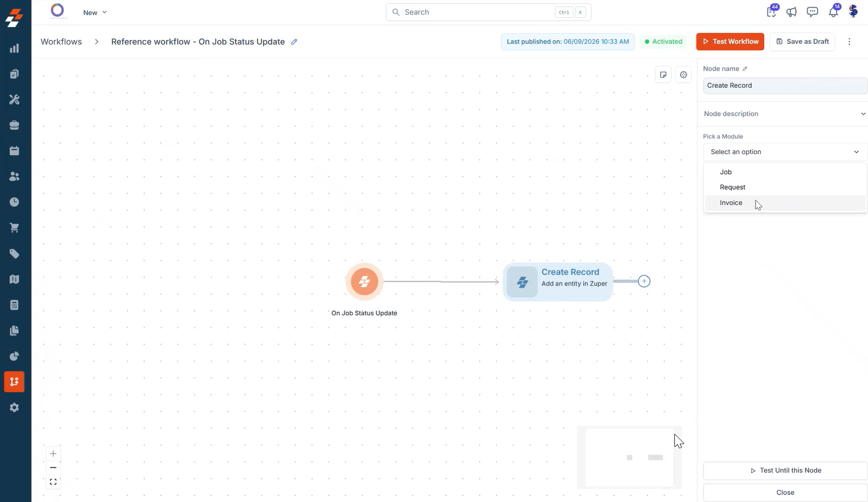
Task: Click Test Until this Node
Action: click(785, 471)
